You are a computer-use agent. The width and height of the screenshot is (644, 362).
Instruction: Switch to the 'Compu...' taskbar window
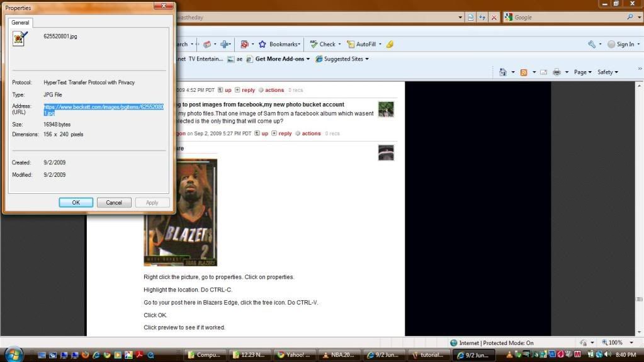205,355
